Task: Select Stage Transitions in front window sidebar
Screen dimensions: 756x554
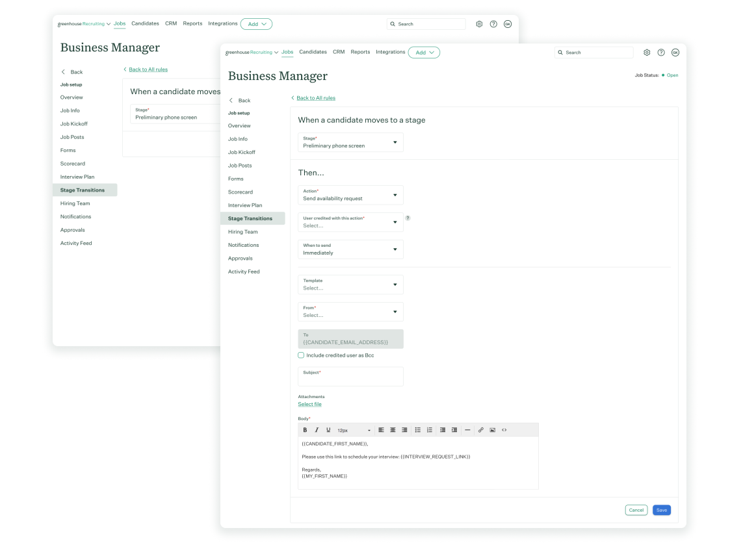Action: pyautogui.click(x=253, y=218)
